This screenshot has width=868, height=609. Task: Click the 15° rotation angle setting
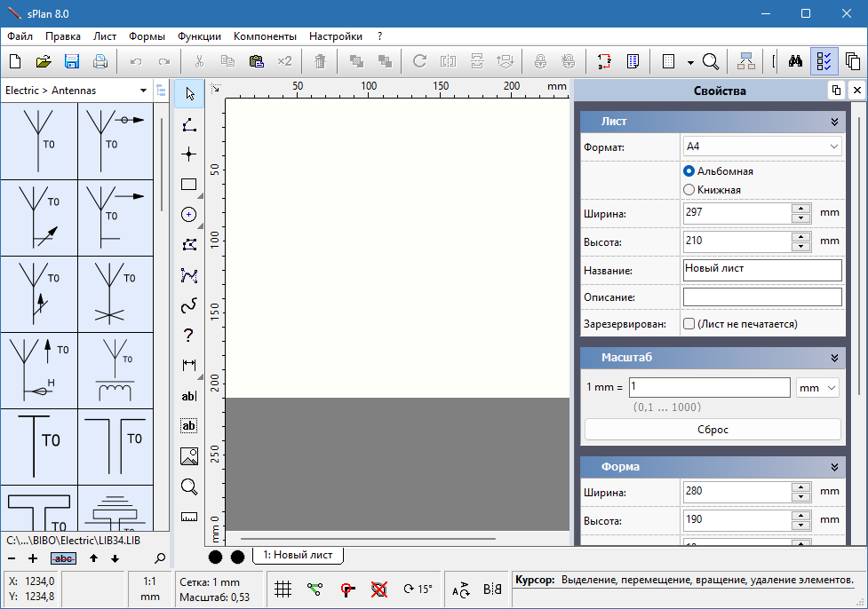coord(418,589)
